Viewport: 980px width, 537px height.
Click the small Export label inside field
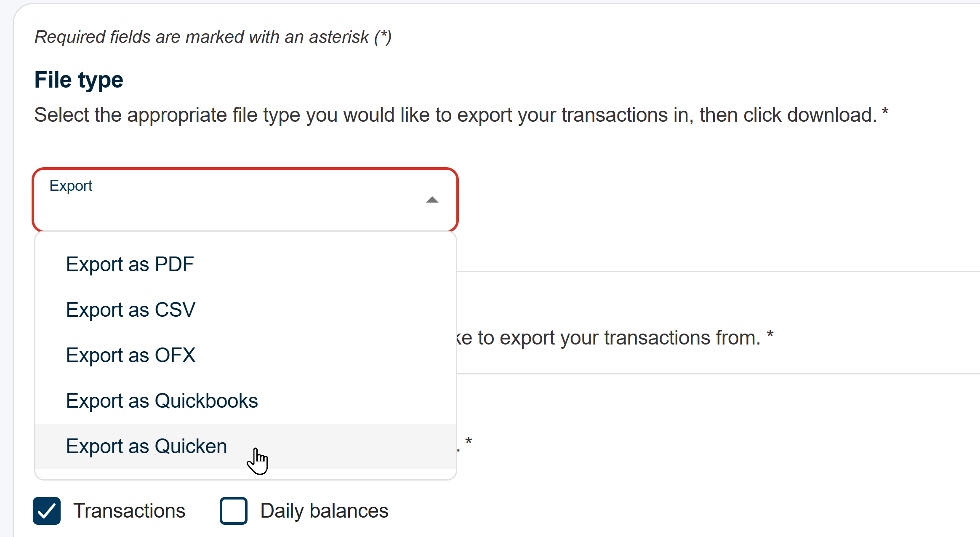[71, 186]
